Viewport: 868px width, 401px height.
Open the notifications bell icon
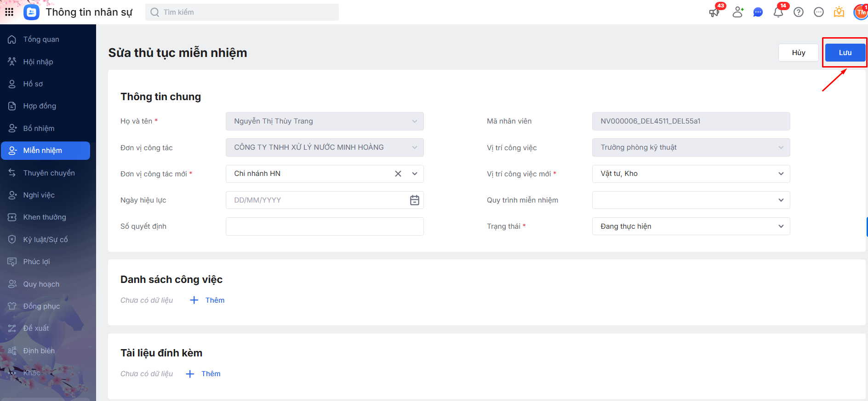coord(778,12)
